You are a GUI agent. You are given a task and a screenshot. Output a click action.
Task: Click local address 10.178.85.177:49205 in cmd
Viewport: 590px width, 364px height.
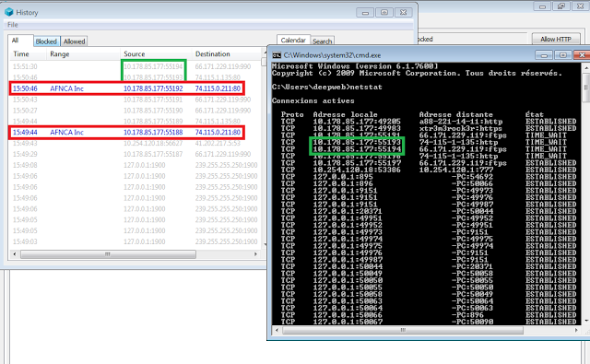(x=357, y=122)
